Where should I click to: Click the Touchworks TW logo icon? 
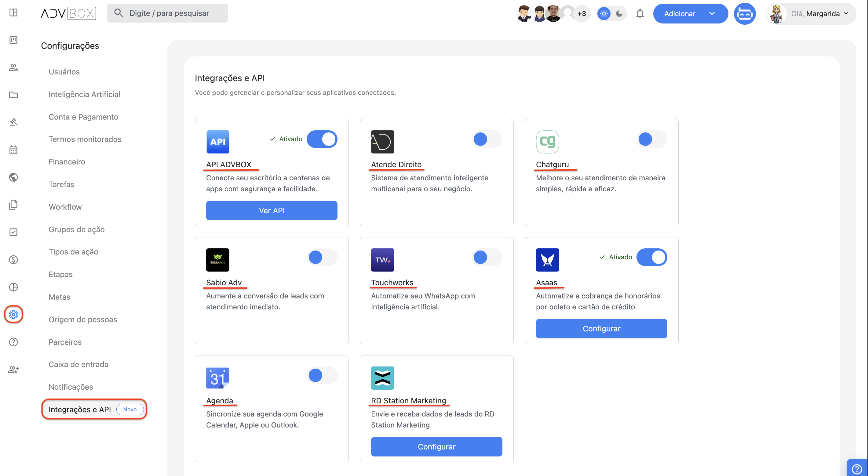point(382,260)
